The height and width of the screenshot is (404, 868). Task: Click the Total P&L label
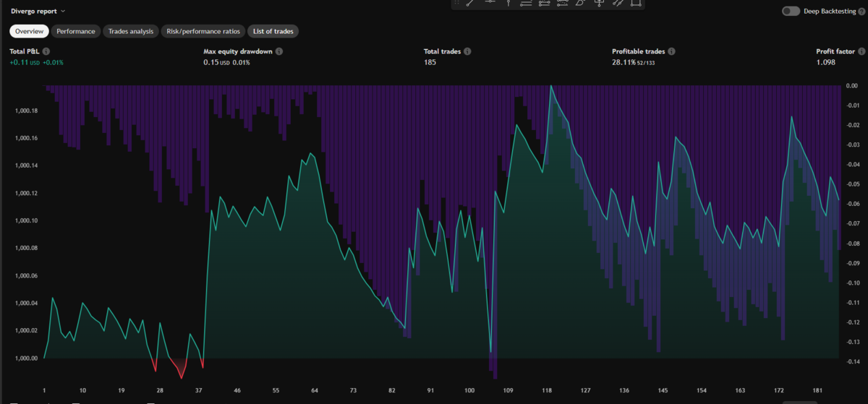pos(25,51)
